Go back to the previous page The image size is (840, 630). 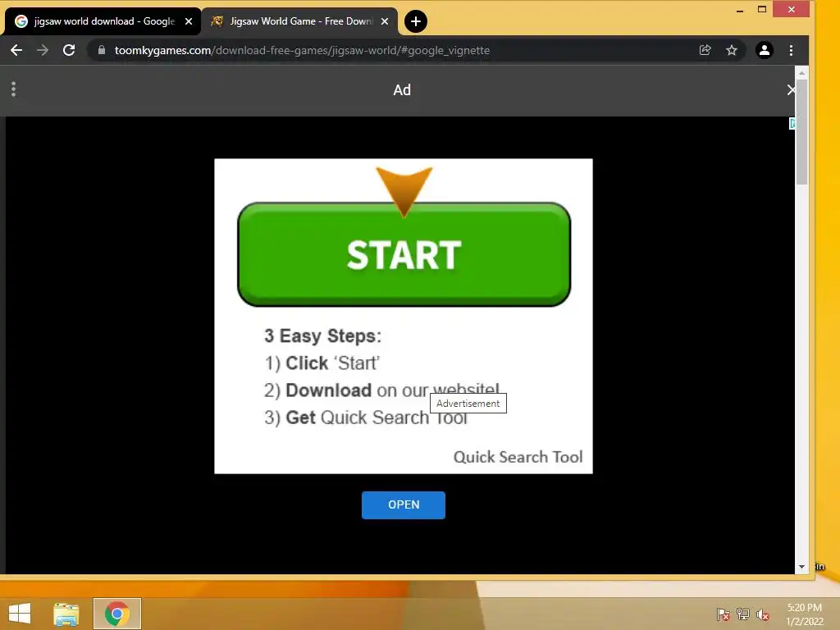pyautogui.click(x=16, y=50)
